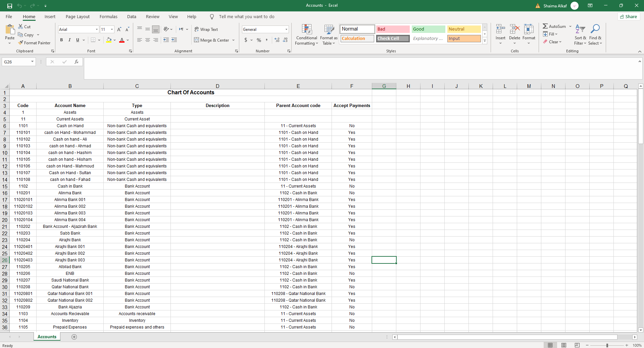
Task: Apply the Good cell style
Action: (x=428, y=29)
